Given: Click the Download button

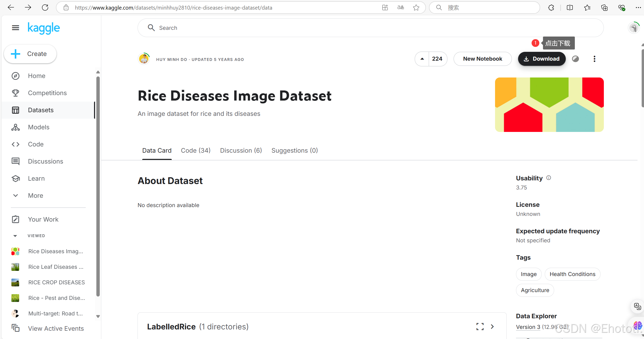Looking at the screenshot, I should (542, 59).
